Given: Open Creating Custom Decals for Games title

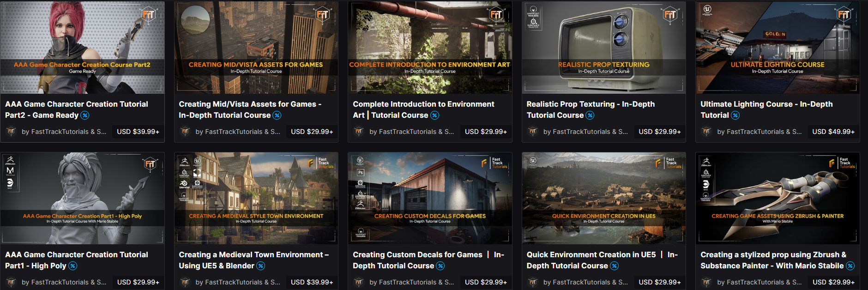Looking at the screenshot, I should tap(428, 260).
